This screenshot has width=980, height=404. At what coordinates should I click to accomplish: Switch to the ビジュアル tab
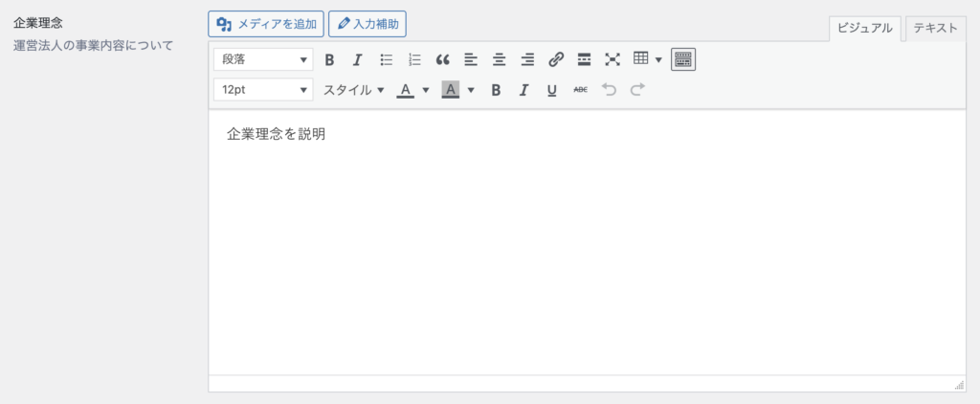pos(864,29)
